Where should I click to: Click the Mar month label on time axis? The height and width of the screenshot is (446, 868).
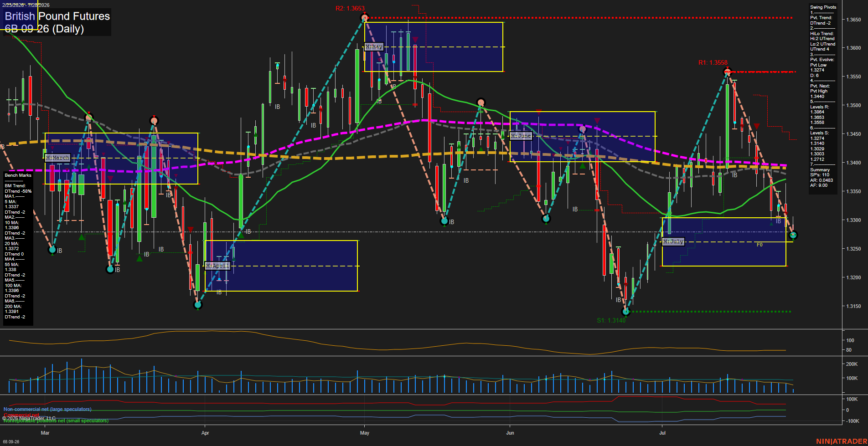(45, 433)
